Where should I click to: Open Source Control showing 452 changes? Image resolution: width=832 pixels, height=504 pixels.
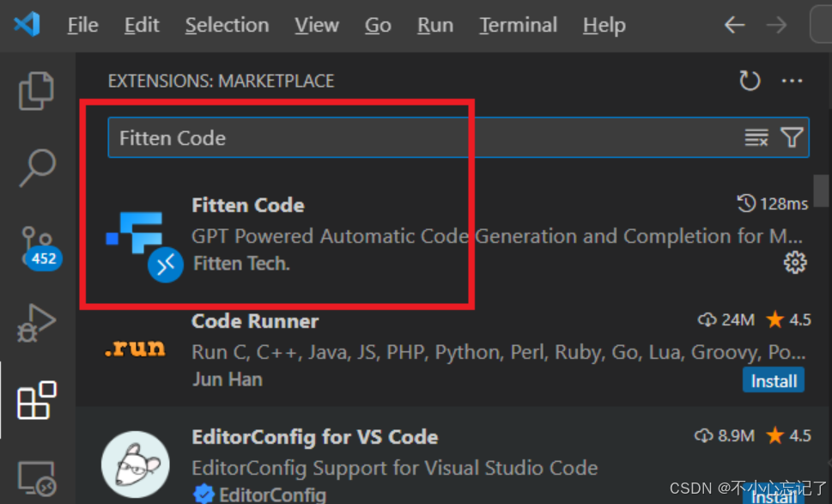tap(36, 245)
